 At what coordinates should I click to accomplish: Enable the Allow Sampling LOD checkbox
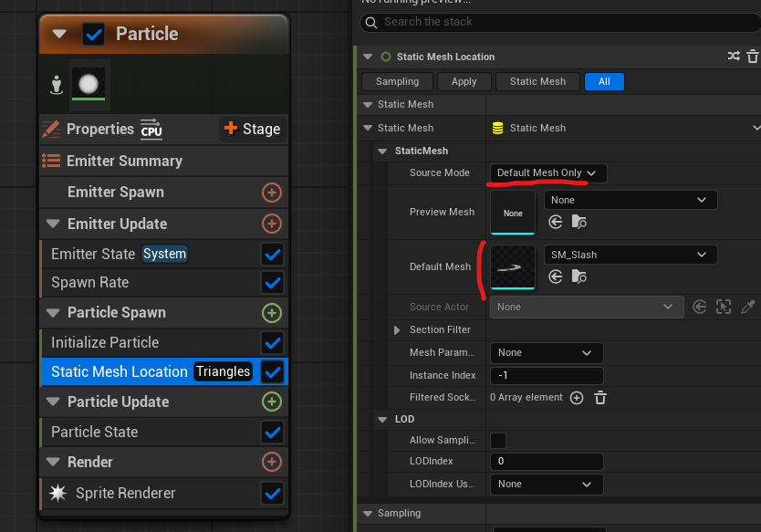tap(498, 441)
